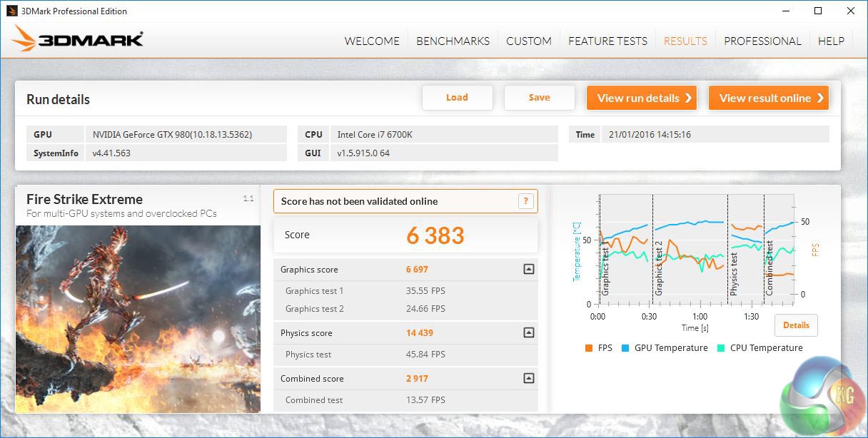Click Combined test 13.57 FPS row
This screenshot has width=868, height=438.
click(405, 400)
